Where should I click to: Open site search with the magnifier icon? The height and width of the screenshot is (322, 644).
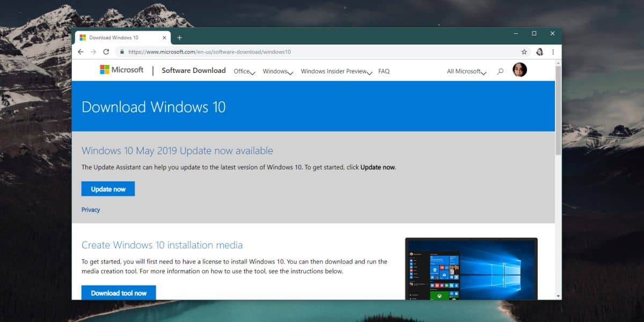(x=500, y=70)
